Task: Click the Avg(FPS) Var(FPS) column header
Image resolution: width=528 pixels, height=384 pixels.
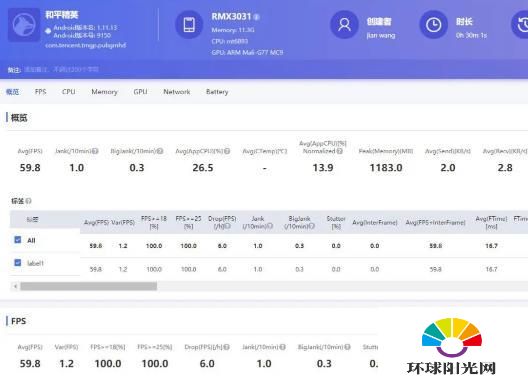Action: (x=109, y=222)
